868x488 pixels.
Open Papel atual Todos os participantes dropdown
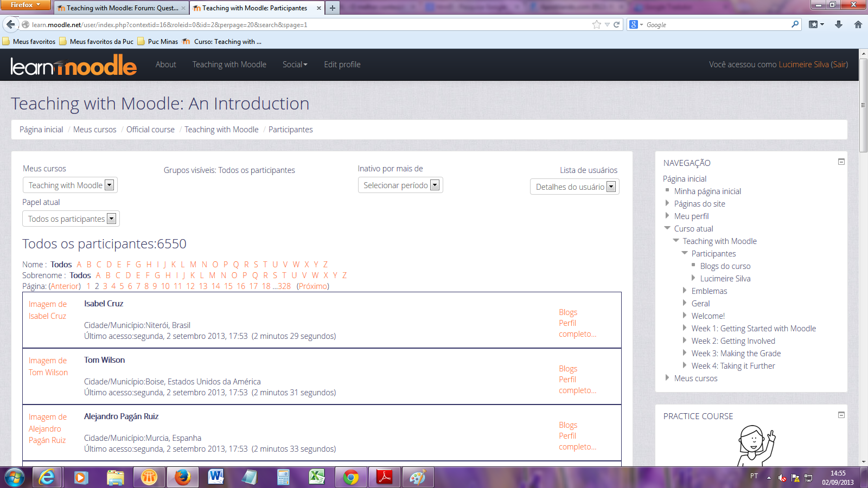[71, 219]
